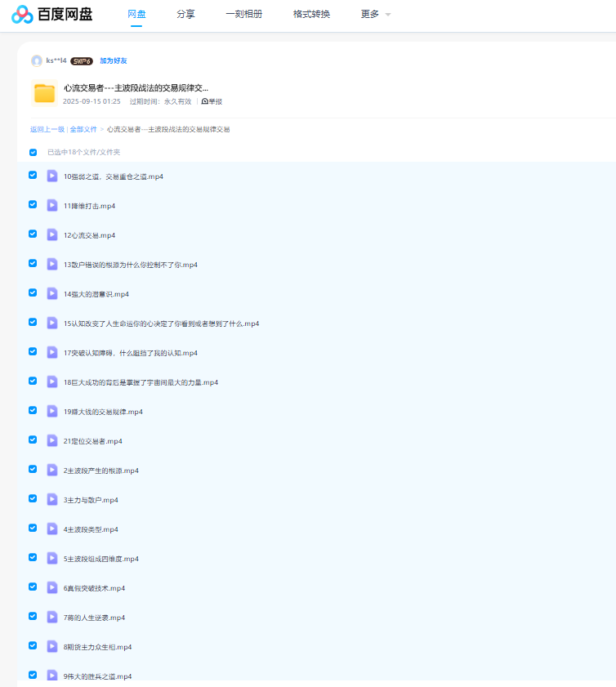Uncheck the 19赚大钱的交易规律.mp4 checkbox
The width and height of the screenshot is (616, 687).
click(33, 410)
